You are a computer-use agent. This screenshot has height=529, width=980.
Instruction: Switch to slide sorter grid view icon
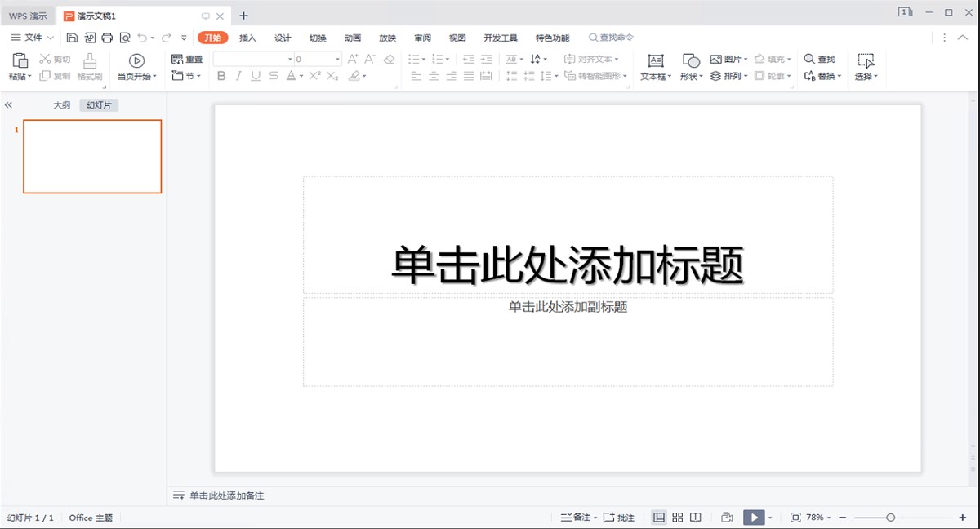[x=678, y=518]
